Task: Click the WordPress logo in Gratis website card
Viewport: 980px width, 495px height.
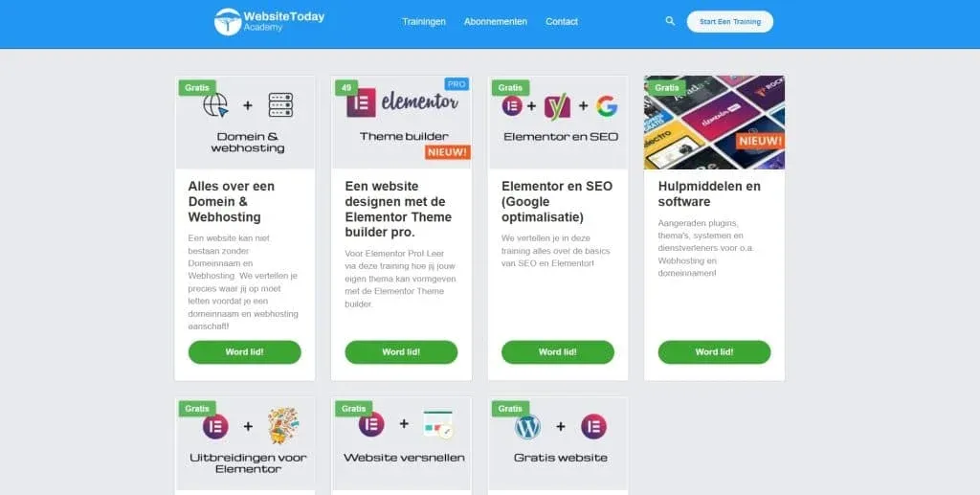Action: click(x=527, y=427)
